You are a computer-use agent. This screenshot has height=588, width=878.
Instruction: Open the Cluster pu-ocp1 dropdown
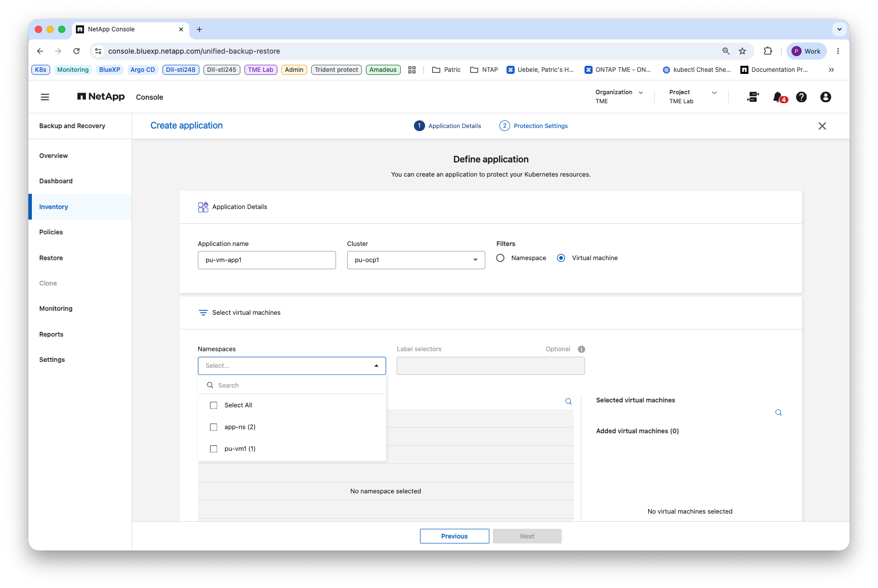point(416,260)
